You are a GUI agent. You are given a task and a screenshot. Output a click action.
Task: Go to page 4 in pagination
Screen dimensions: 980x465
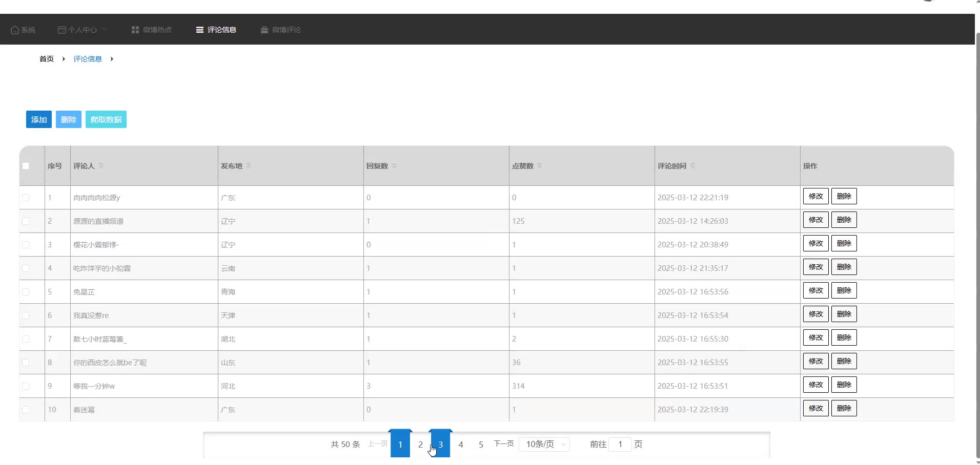pyautogui.click(x=461, y=445)
